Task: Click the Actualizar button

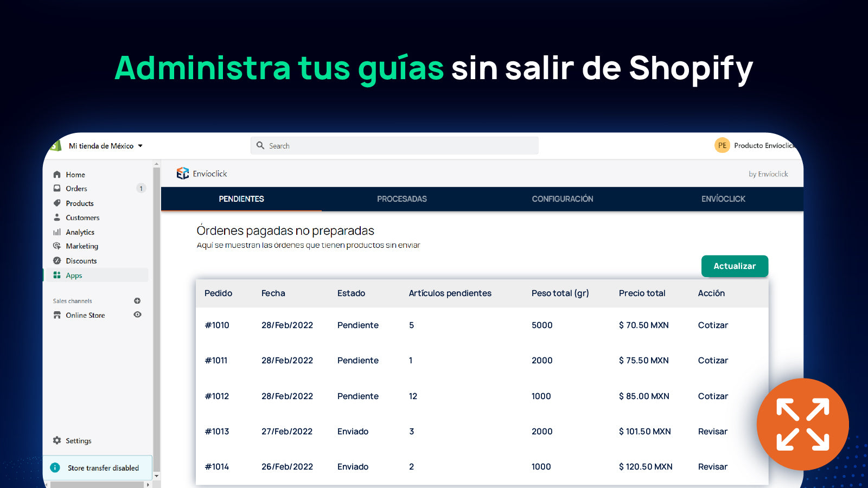Action: pyautogui.click(x=735, y=266)
